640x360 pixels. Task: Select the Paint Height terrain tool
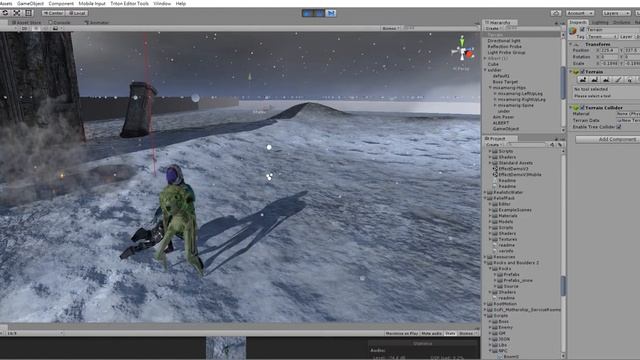(x=594, y=80)
